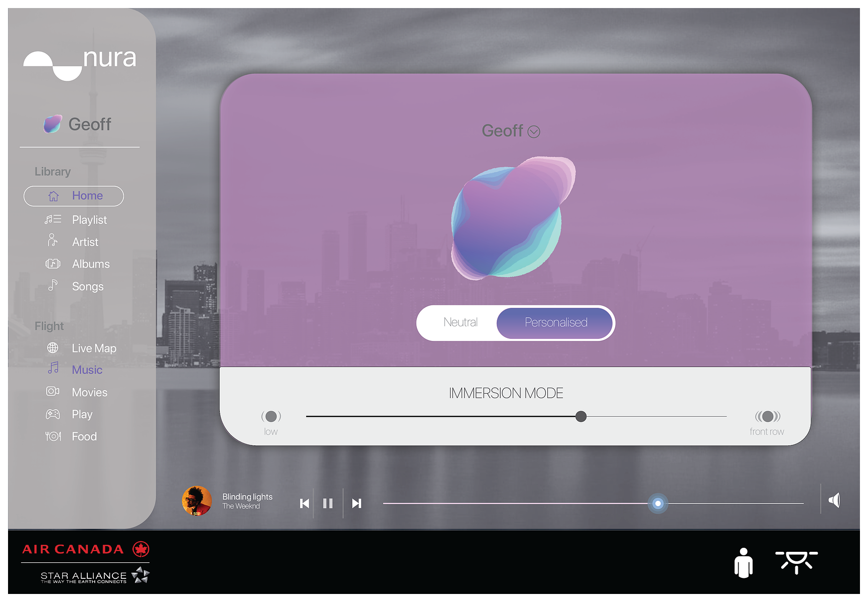Click the Geoff name in sidebar

point(90,125)
